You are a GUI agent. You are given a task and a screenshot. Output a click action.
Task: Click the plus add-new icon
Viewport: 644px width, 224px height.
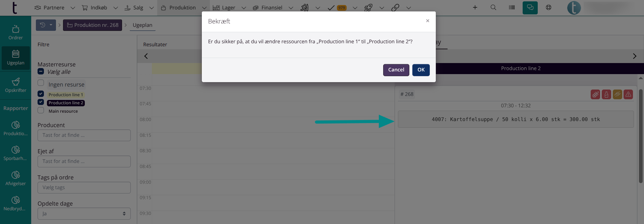(x=475, y=7)
